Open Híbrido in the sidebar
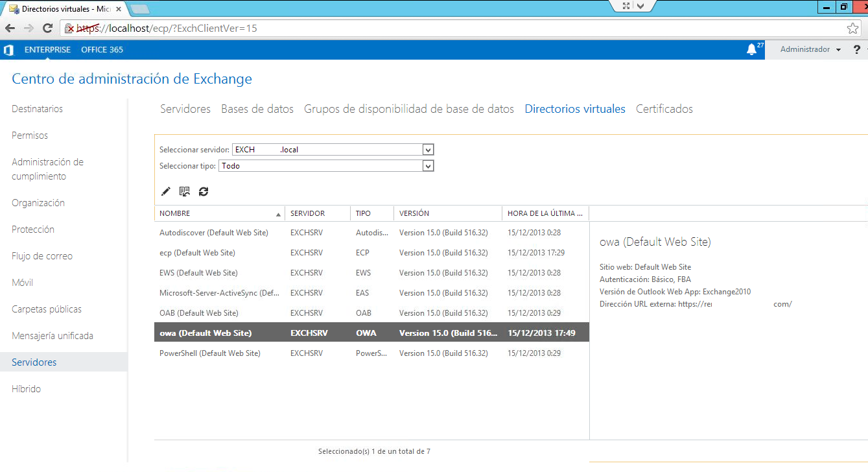Viewport: 868px width, 472px height. click(27, 389)
